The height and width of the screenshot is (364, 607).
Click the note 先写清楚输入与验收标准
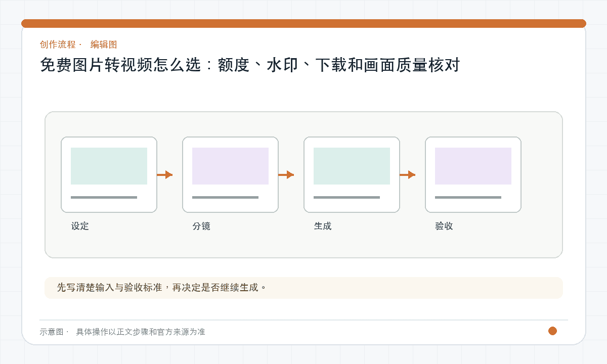(x=161, y=288)
